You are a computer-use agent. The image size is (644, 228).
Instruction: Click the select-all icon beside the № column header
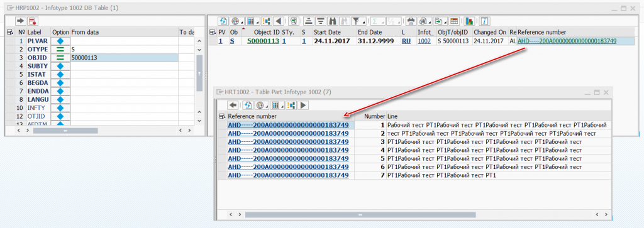click(11, 32)
